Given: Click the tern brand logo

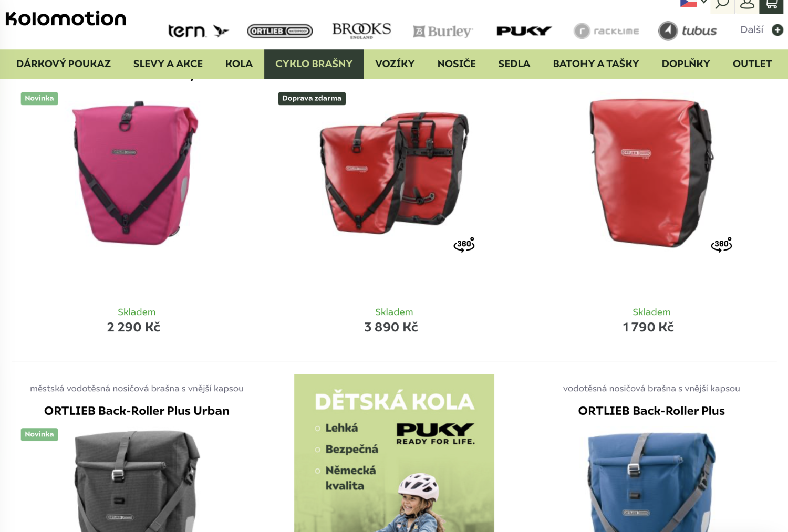Looking at the screenshot, I should coord(199,31).
